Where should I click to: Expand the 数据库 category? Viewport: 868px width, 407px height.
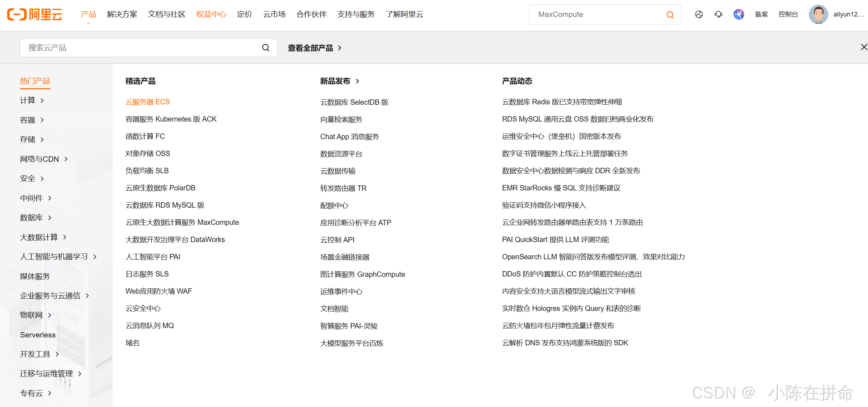(x=36, y=218)
